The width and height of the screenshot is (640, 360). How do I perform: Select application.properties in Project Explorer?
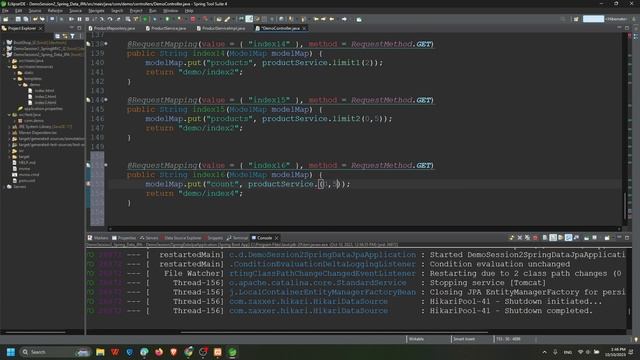40,109
